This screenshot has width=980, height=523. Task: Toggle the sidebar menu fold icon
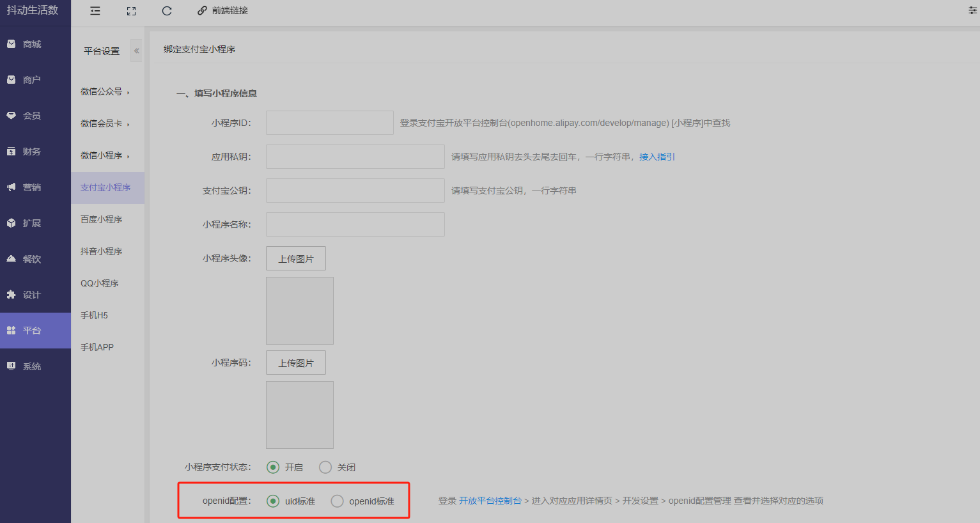pyautogui.click(x=95, y=11)
